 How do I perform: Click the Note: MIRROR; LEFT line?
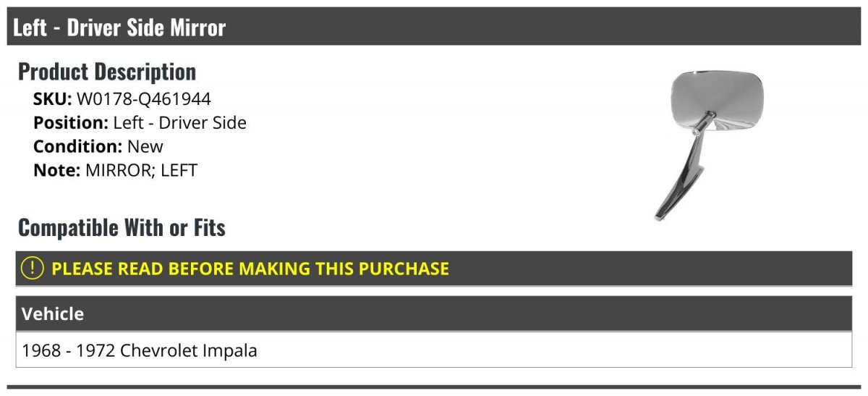click(115, 170)
